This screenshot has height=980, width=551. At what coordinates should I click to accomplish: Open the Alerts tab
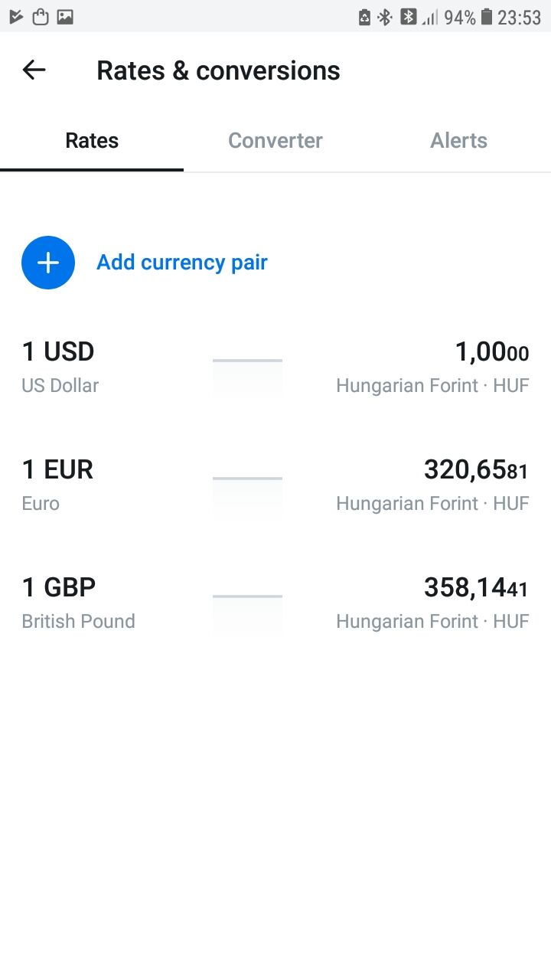458,141
